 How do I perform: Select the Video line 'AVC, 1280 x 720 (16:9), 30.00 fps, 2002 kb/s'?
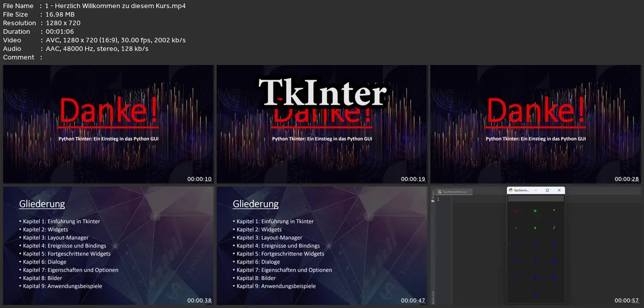[115, 40]
